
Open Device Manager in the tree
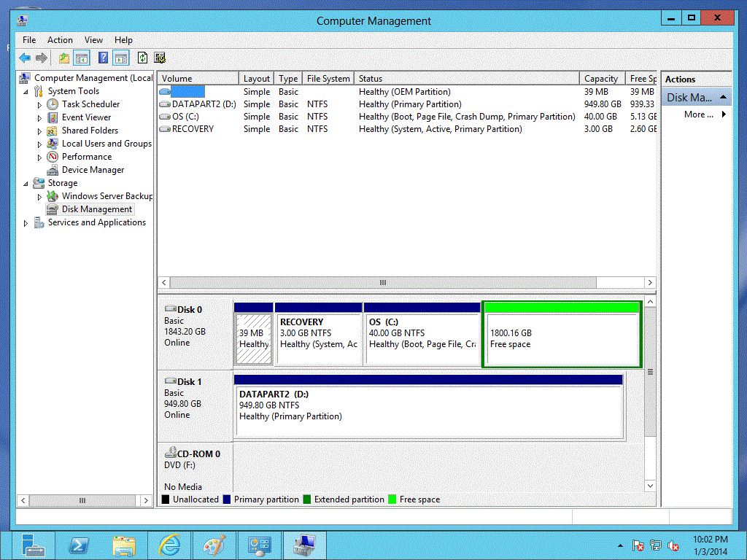tap(93, 170)
